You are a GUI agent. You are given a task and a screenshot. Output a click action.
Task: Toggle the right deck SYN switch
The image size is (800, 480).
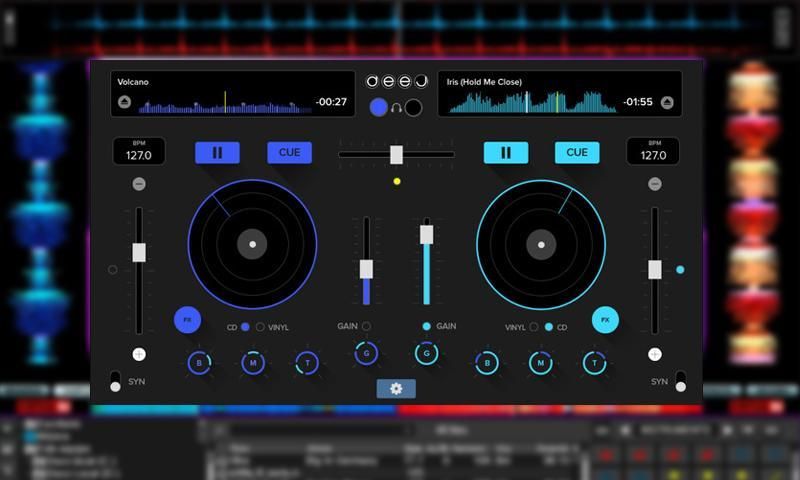click(x=681, y=381)
